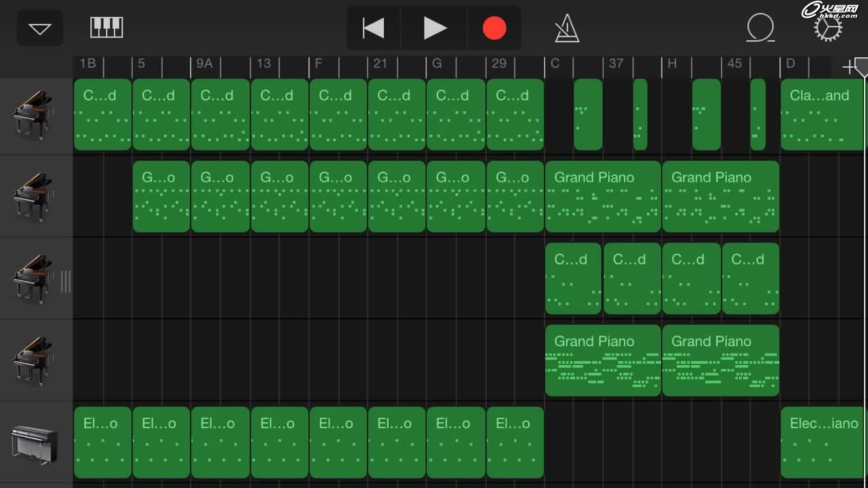868x488 pixels.
Task: Select the fourth grand piano track icon
Action: 33,360
